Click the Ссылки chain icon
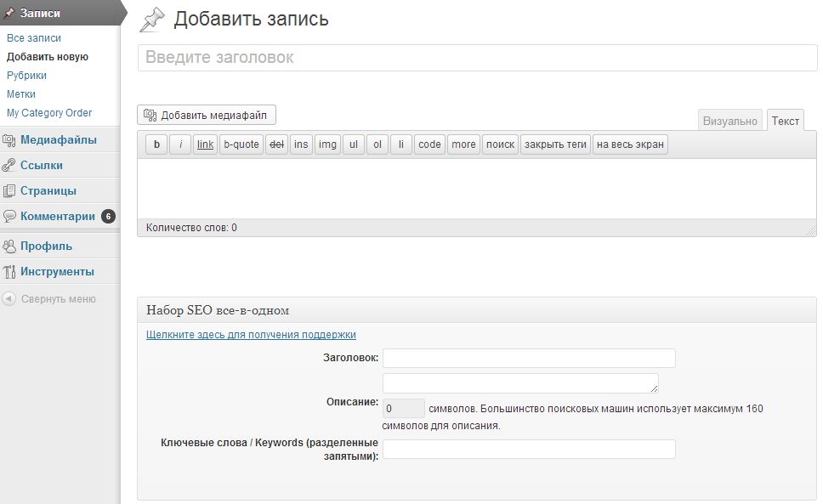 [9, 166]
